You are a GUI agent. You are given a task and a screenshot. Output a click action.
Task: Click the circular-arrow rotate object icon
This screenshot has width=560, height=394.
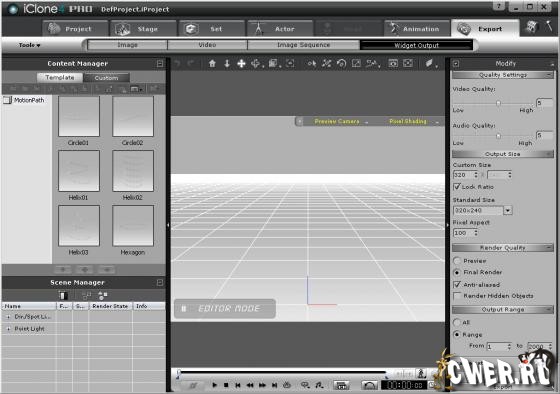(x=341, y=64)
